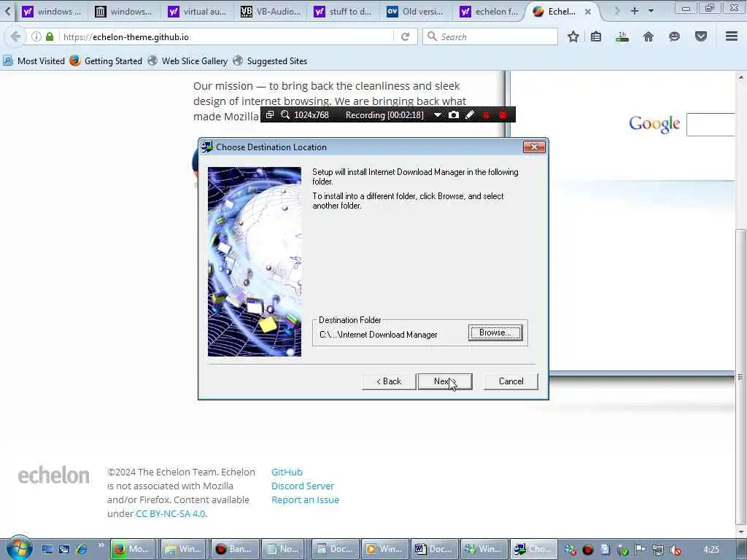Click the magnifier icon on the recording bar
The height and width of the screenshot is (560, 747).
(x=285, y=114)
